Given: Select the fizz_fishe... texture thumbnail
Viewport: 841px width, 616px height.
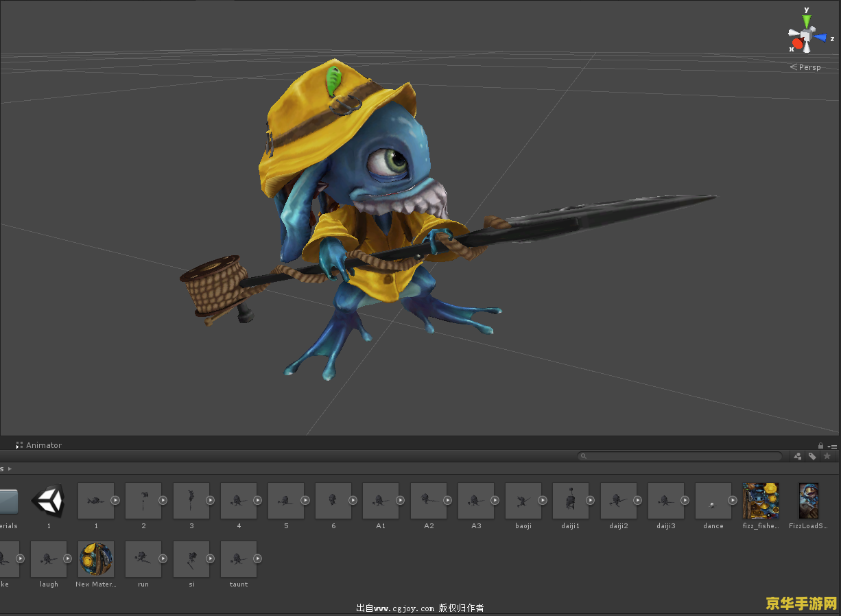Looking at the screenshot, I should 761,501.
